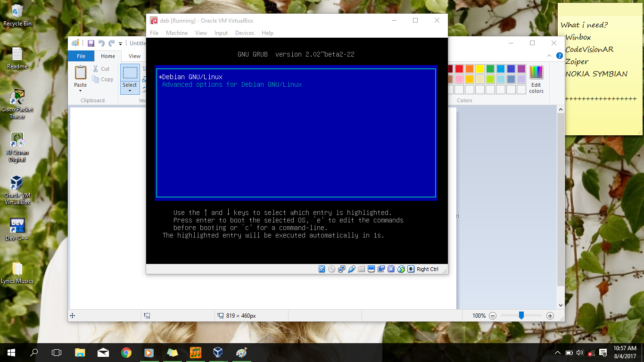Click the Task View button on taskbar
The image size is (644, 362).
point(57,352)
